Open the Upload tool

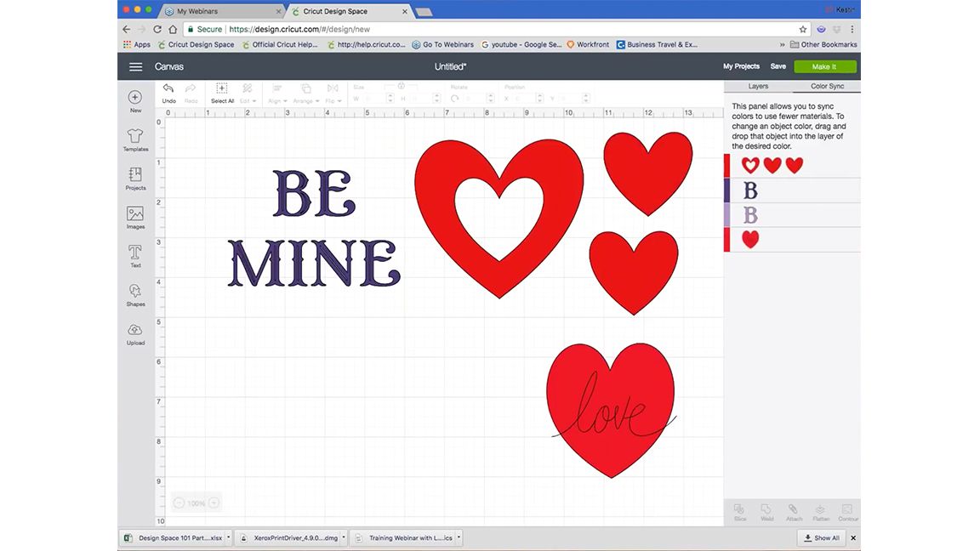135,333
